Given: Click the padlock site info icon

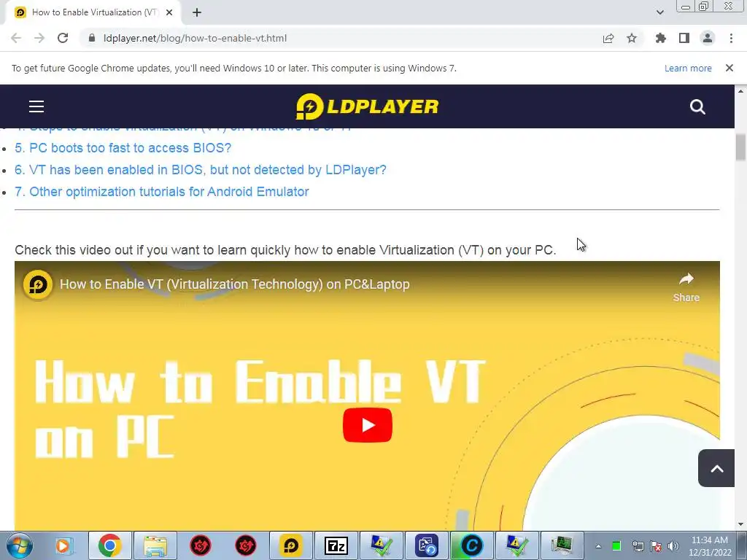Looking at the screenshot, I should [92, 38].
